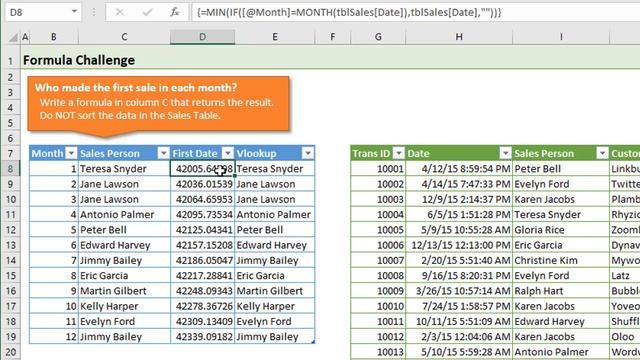Select column D header
This screenshot has height=360, width=640.
tap(202, 37)
